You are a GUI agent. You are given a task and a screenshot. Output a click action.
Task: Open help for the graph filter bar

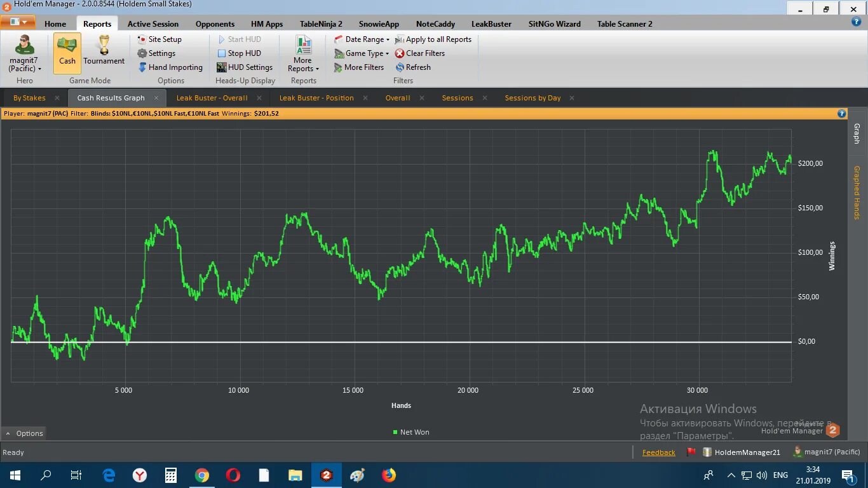point(842,114)
